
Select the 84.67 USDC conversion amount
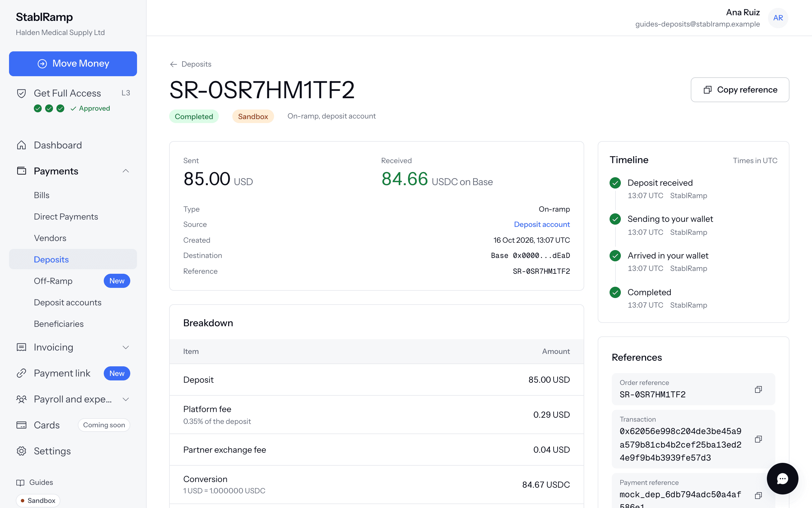pyautogui.click(x=546, y=485)
